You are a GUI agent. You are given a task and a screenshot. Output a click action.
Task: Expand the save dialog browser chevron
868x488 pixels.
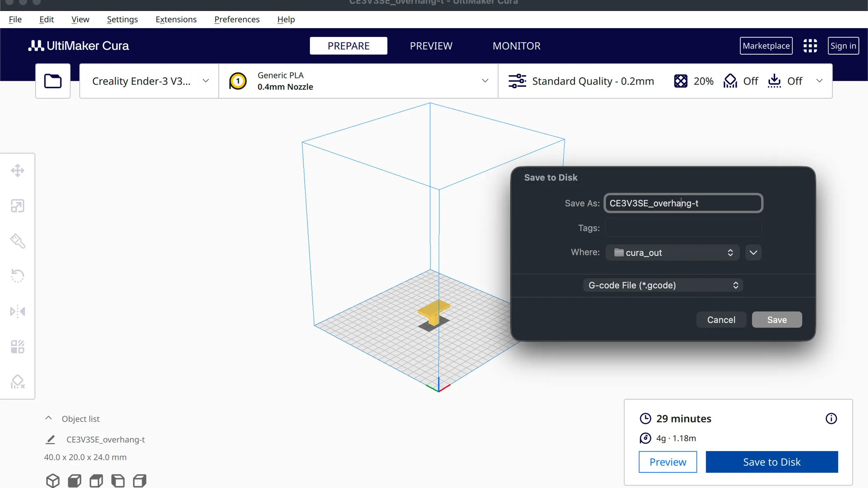753,252
